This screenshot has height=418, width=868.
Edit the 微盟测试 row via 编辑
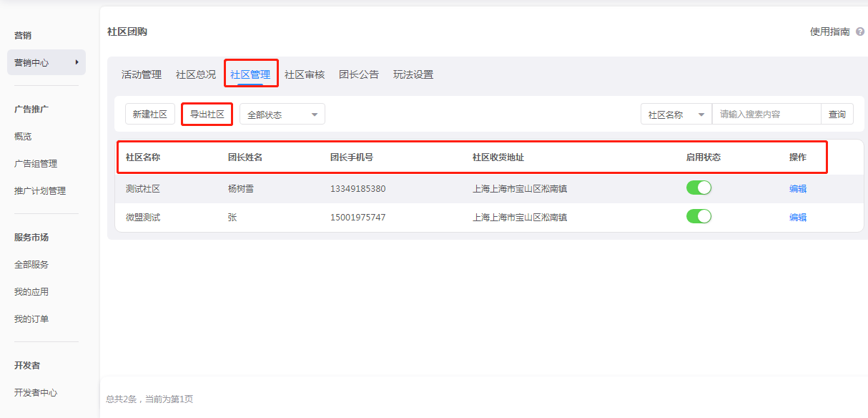coord(798,218)
